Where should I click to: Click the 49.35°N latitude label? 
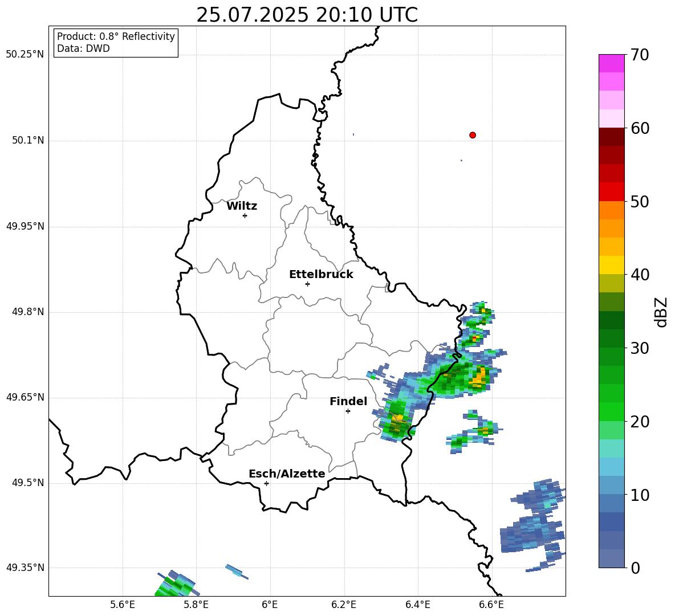click(x=25, y=568)
